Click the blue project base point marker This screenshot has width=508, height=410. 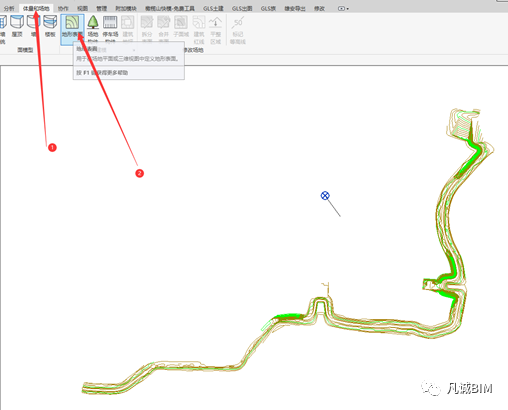click(325, 196)
